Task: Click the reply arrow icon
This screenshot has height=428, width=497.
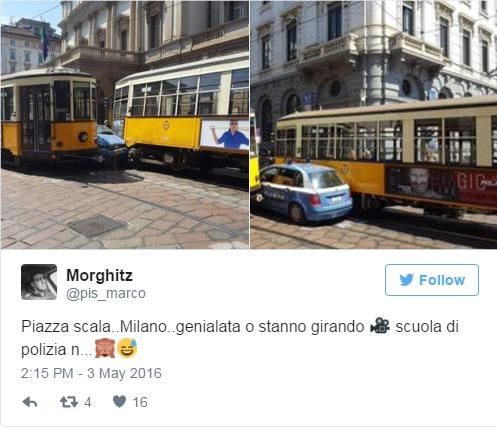Action: (30, 402)
